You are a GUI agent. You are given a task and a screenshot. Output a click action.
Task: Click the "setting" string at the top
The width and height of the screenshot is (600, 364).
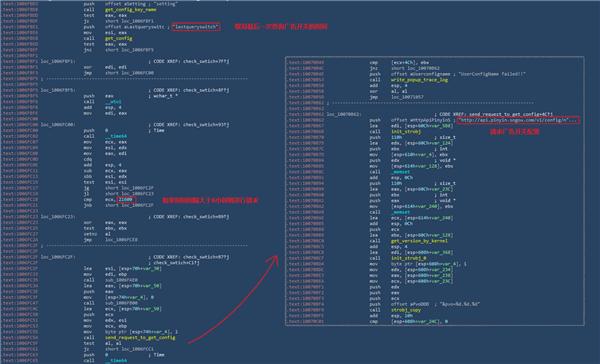(168, 4)
